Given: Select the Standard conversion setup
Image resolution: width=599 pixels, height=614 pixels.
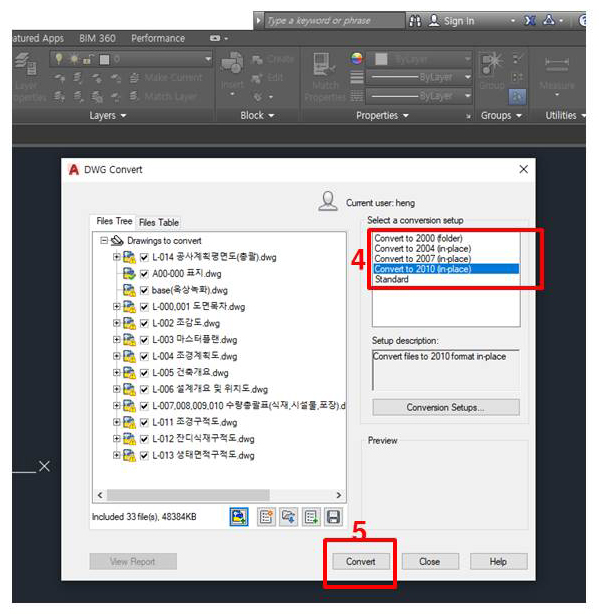Looking at the screenshot, I should 392,279.
